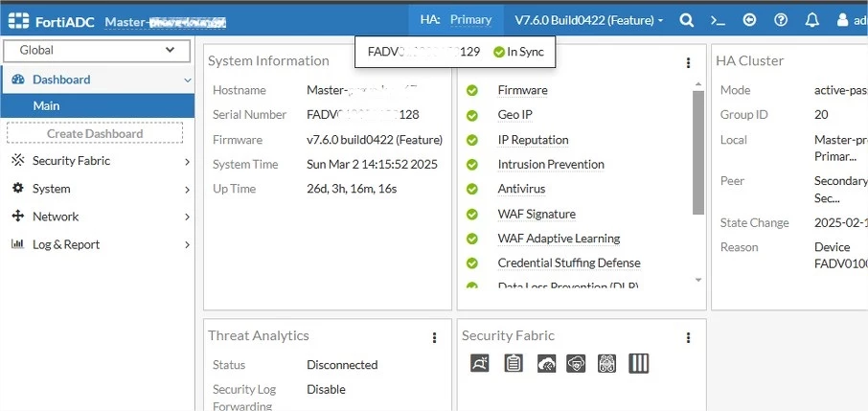Click the Firmware license link
Viewport: 868px width, 411px height.
[x=522, y=90]
